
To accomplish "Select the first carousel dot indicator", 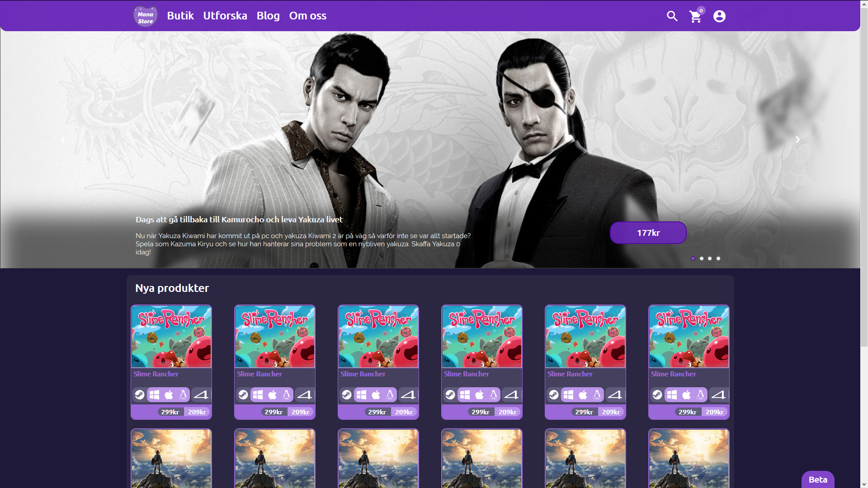I will coord(693,258).
